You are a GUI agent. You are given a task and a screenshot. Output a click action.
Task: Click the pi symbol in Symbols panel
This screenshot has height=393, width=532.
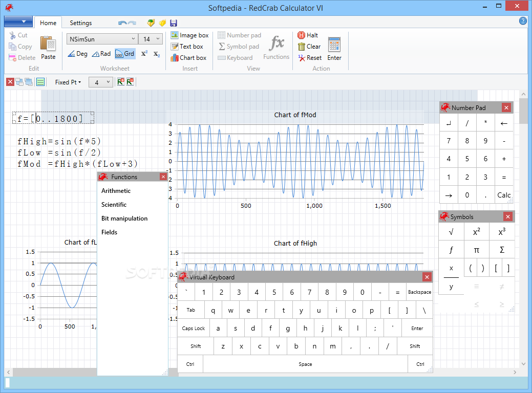coord(476,250)
